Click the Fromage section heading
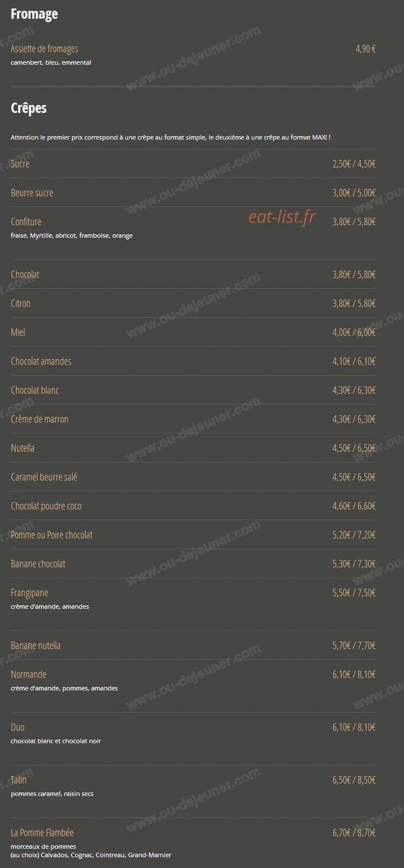The image size is (404, 868). tap(34, 14)
